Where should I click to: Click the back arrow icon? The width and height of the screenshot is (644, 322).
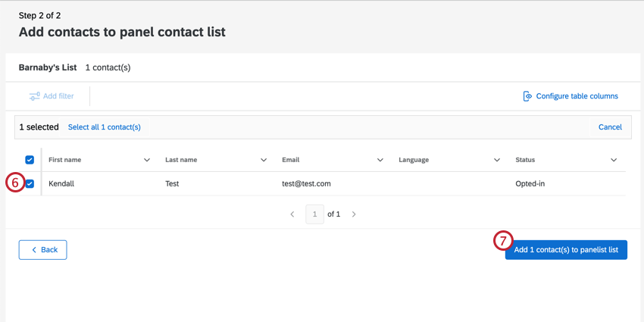(x=33, y=250)
